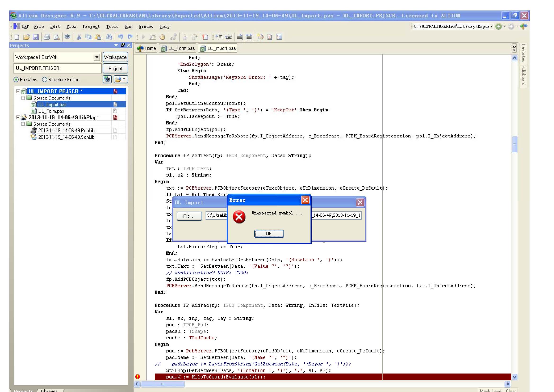554x392 pixels.
Task: Select the File View radio button
Action: [16, 80]
